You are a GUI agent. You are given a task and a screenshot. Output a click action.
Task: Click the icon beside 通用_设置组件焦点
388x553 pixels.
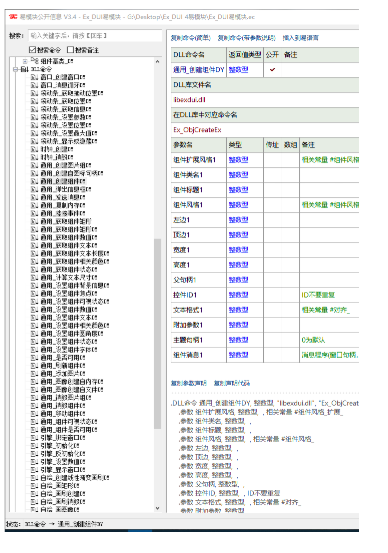[x=34, y=293]
